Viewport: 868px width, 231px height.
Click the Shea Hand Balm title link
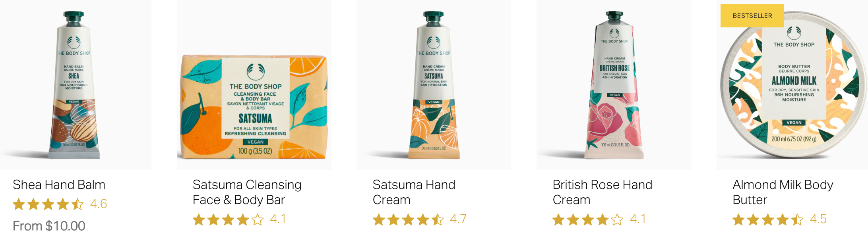(59, 185)
